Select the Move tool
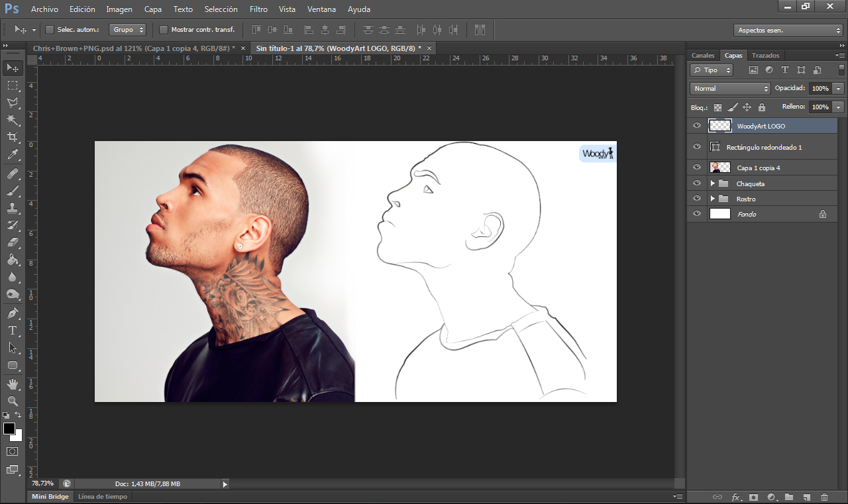Viewport: 848px width, 504px height. pyautogui.click(x=13, y=68)
